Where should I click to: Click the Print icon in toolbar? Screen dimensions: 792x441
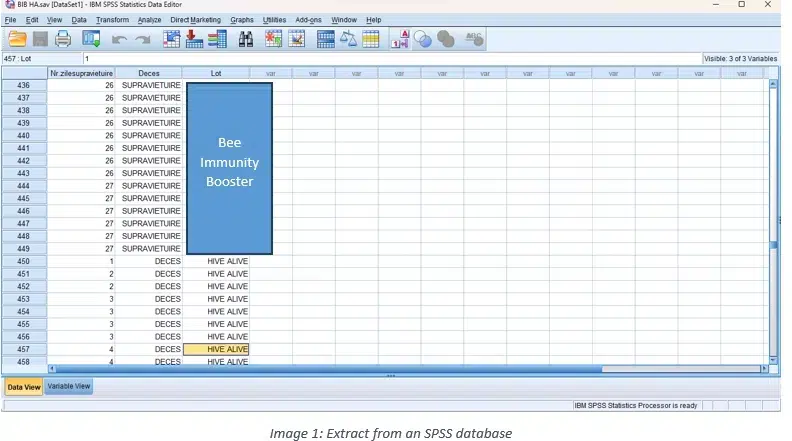(63, 39)
